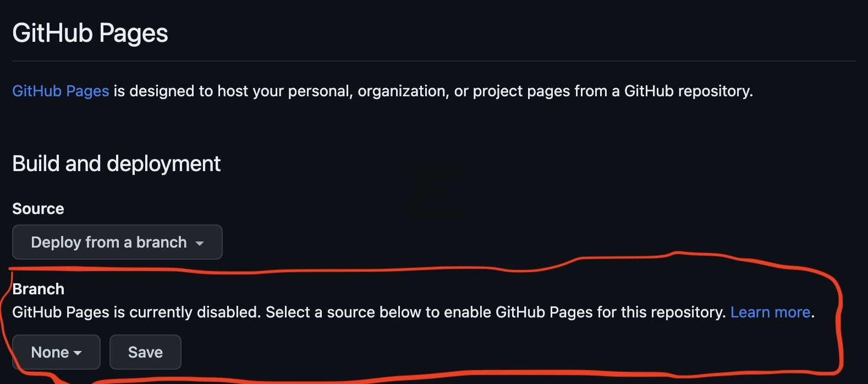Click the red hand-drawn outline's right edge

[840, 319]
